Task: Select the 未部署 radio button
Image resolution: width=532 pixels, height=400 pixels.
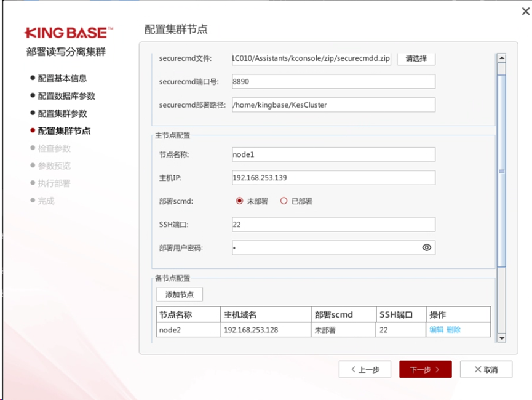Action: pos(239,201)
